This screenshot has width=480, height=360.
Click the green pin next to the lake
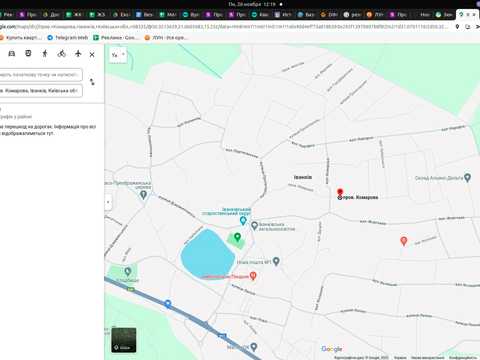click(237, 237)
